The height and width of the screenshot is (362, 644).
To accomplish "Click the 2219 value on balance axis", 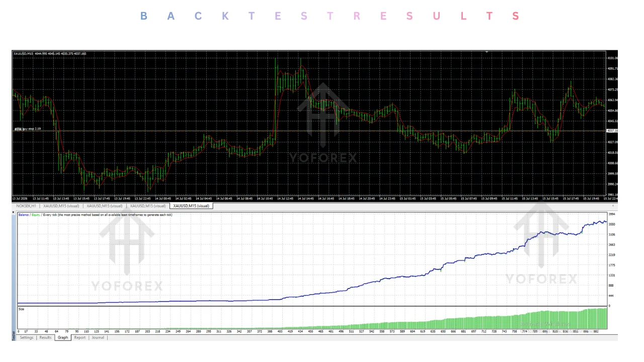I will point(612,255).
